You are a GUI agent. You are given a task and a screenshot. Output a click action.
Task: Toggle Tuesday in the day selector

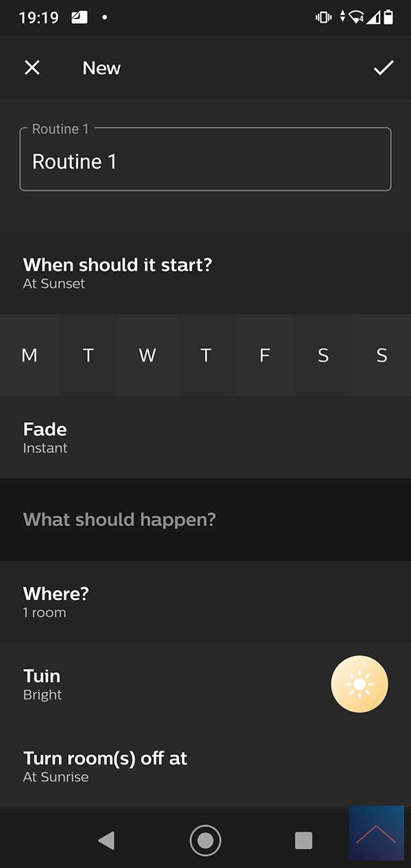coord(88,356)
